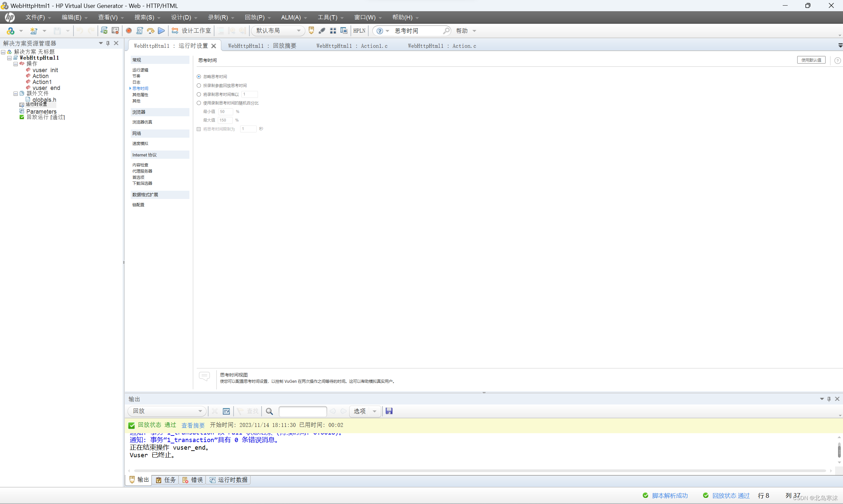Collapse the Extra Files tree node
Screen dimensions: 843x504
pyautogui.click(x=15, y=94)
